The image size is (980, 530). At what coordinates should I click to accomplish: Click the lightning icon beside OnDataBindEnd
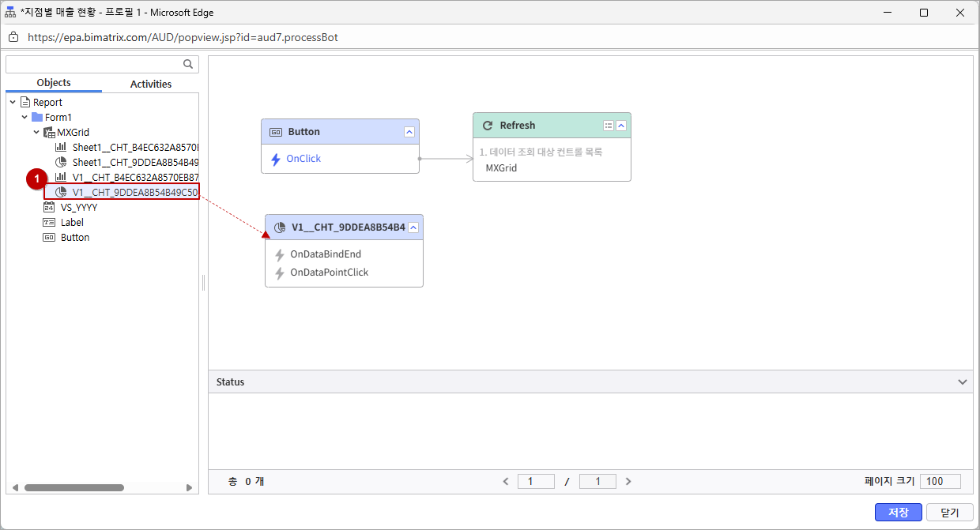click(x=279, y=255)
